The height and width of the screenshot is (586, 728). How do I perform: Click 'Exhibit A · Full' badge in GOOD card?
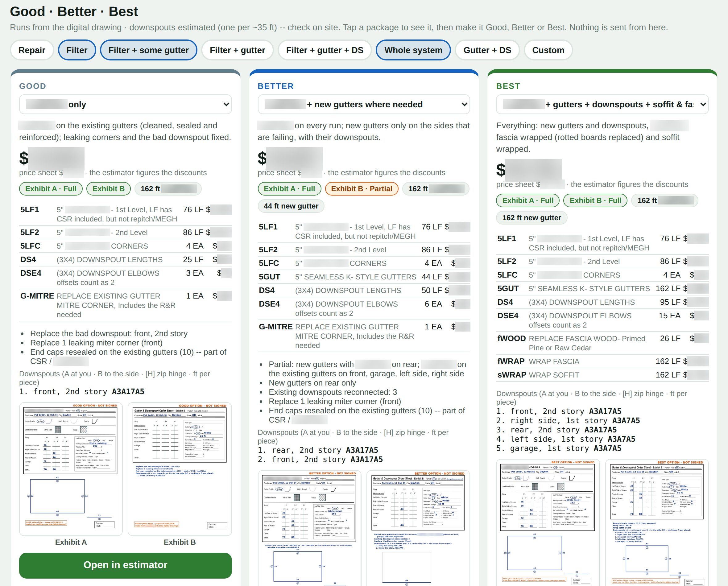(51, 189)
